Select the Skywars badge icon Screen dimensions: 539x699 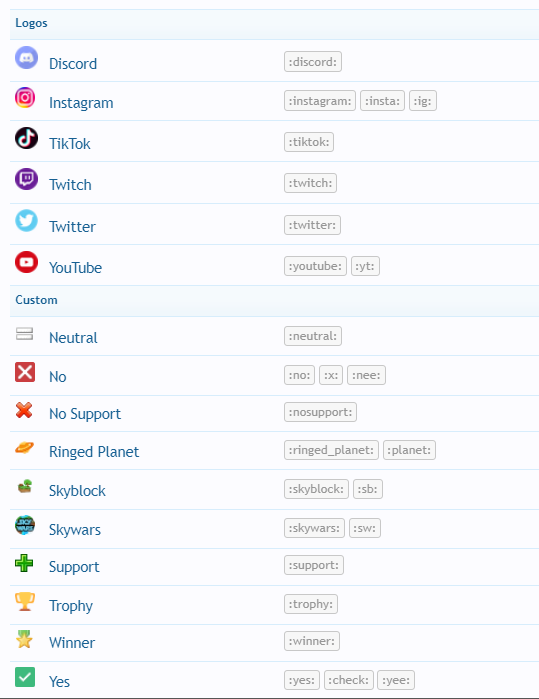pyautogui.click(x=25, y=525)
